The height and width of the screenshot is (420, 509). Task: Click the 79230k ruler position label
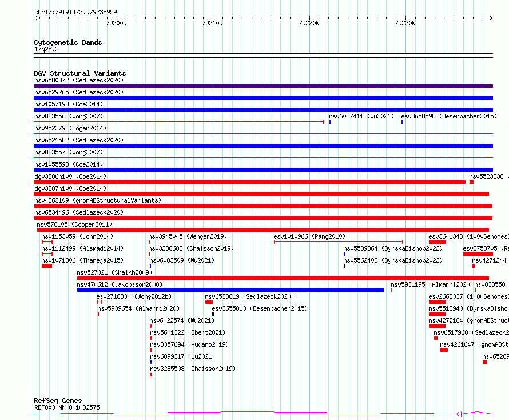click(x=405, y=23)
